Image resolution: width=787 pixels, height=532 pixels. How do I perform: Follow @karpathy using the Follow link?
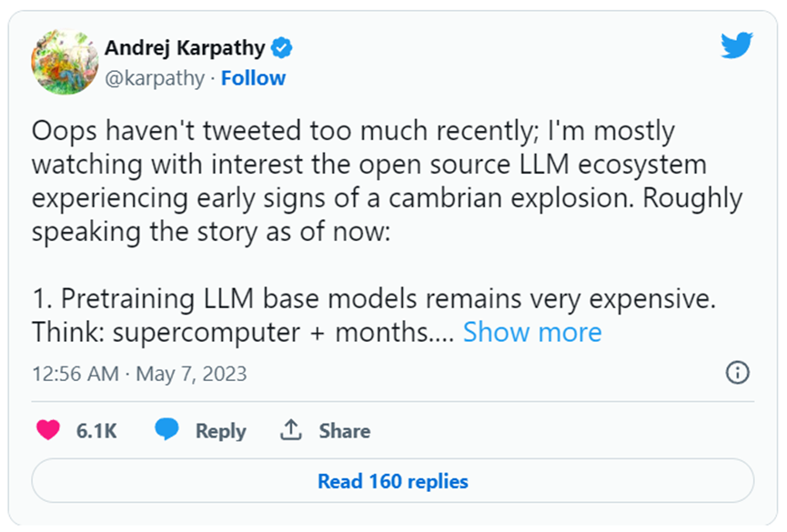(253, 78)
